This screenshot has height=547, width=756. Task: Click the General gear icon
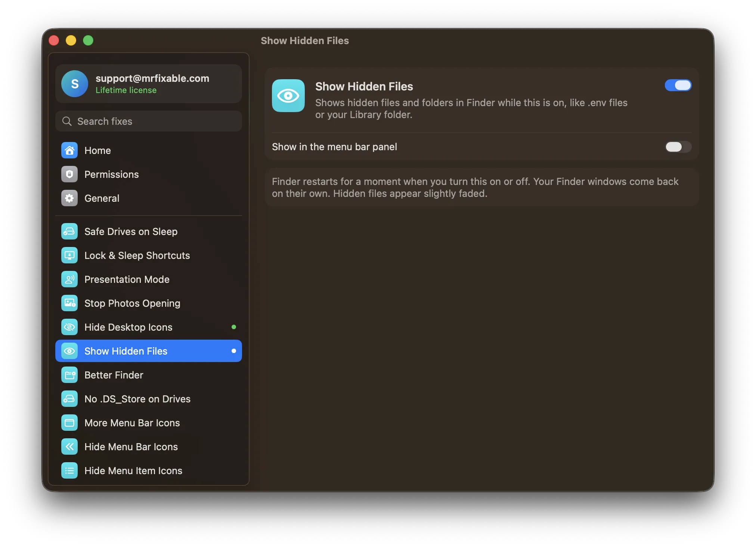pyautogui.click(x=69, y=198)
